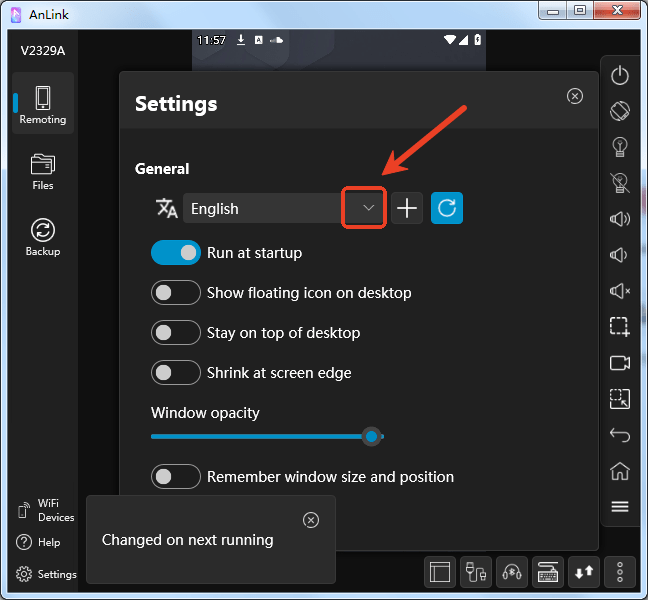Open the Bluetooth headphone audio icon
This screenshot has width=648, height=600.
pos(512,572)
